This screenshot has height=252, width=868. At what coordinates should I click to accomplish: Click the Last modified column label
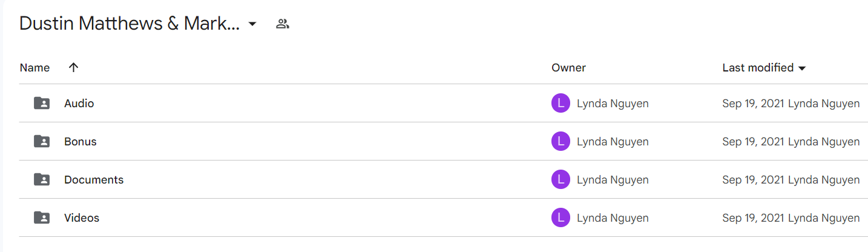pyautogui.click(x=758, y=68)
